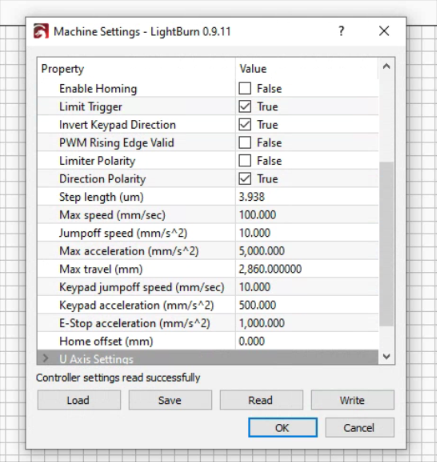The width and height of the screenshot is (437, 462).
Task: Toggle the Limiter Polarity checkbox
Action: tap(245, 161)
